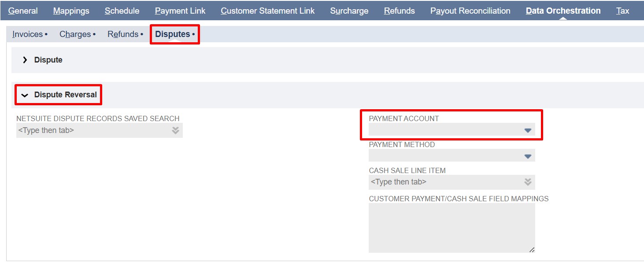Click the double-chevron icon on Cash Sale Line Item
This screenshot has height=262, width=644.
click(x=527, y=182)
